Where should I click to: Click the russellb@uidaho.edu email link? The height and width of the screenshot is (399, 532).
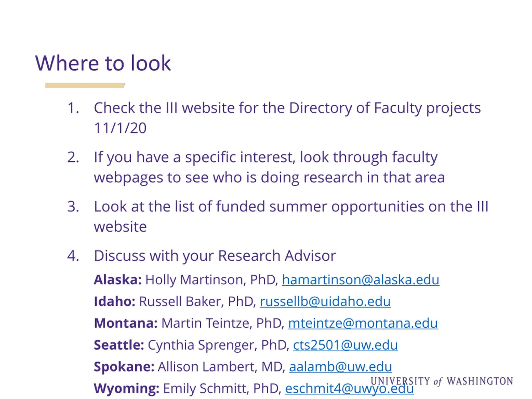[325, 301]
